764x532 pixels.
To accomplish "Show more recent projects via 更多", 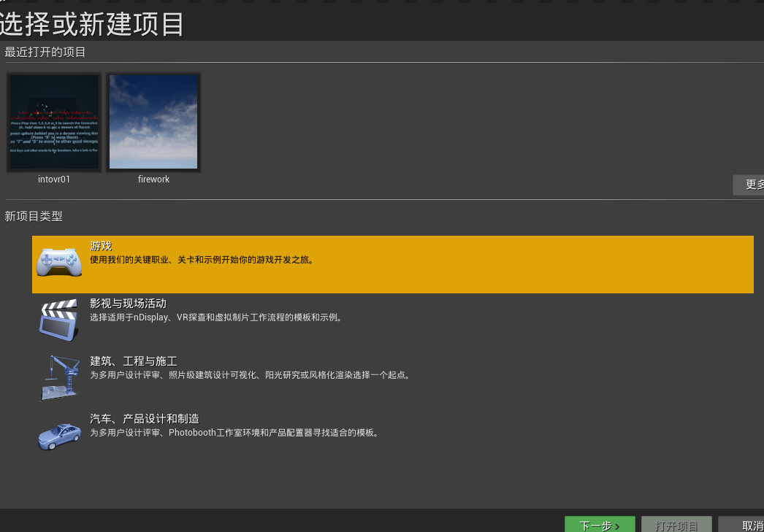I will coord(751,185).
